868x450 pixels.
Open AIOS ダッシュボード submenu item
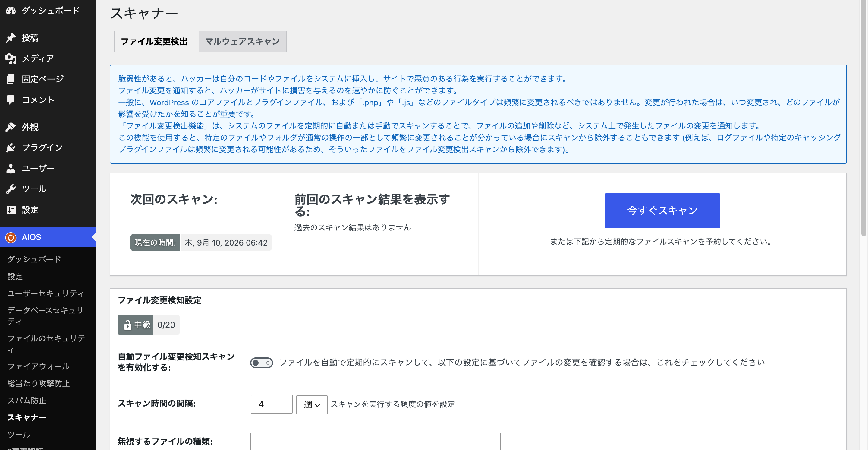pos(34,259)
